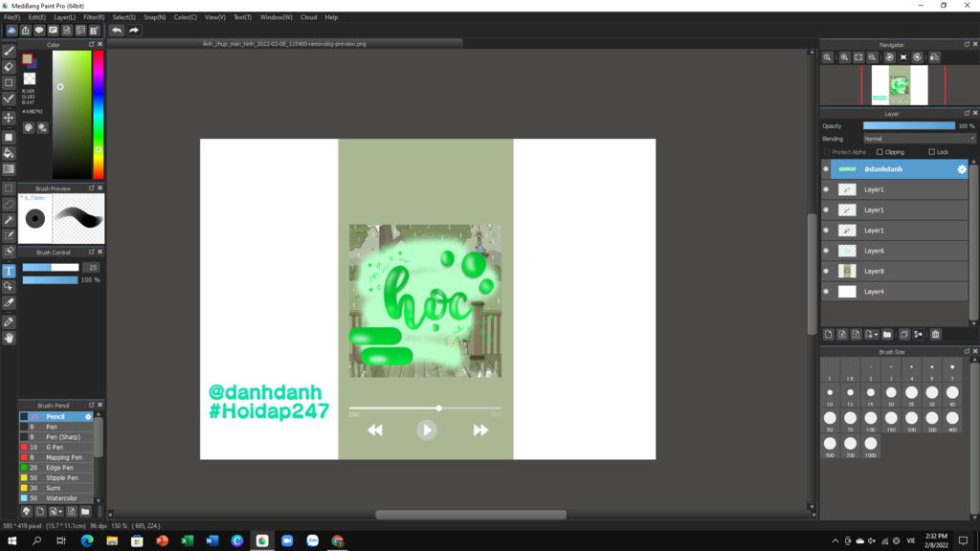
Task: Select the Bucket fill tool
Action: click(x=9, y=153)
